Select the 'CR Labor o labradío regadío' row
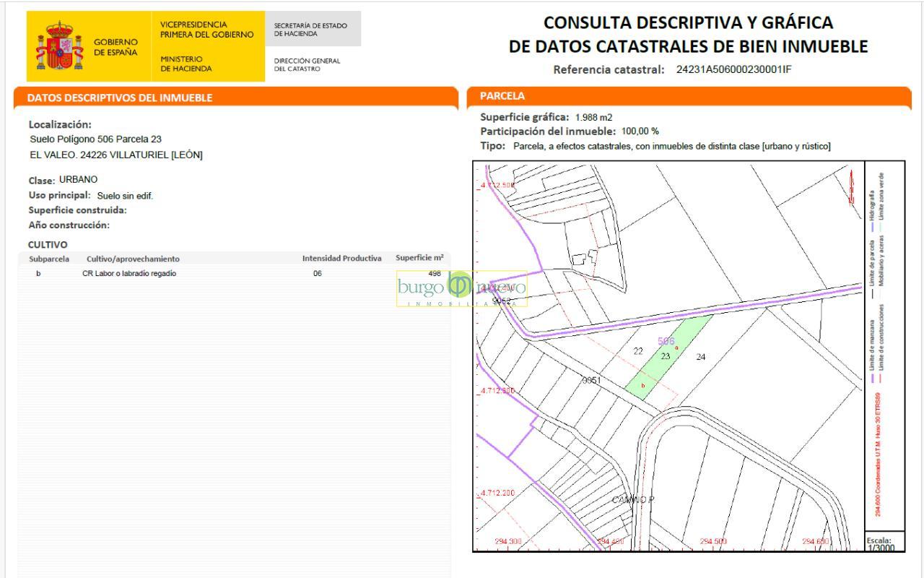Screen dimensions: 924x578 (130, 273)
